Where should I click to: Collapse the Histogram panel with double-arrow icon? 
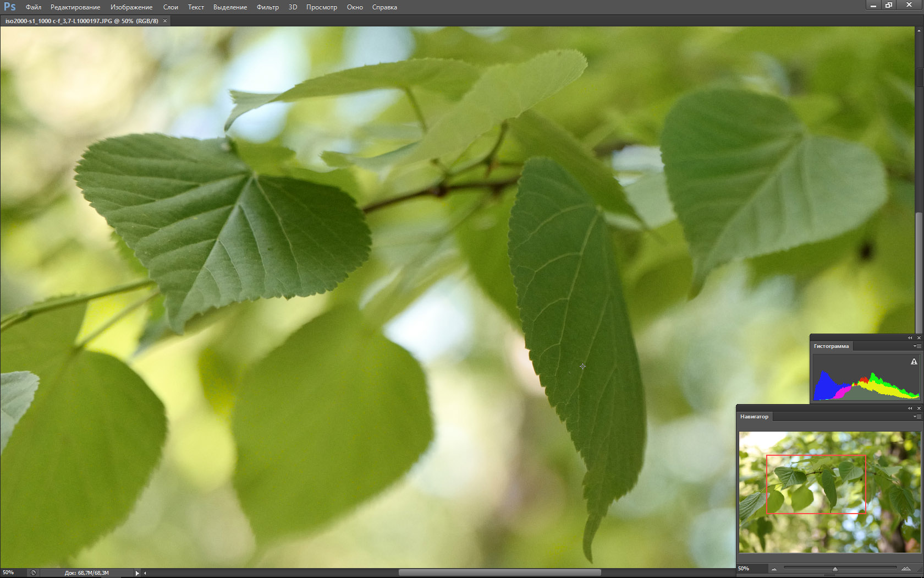(x=910, y=337)
